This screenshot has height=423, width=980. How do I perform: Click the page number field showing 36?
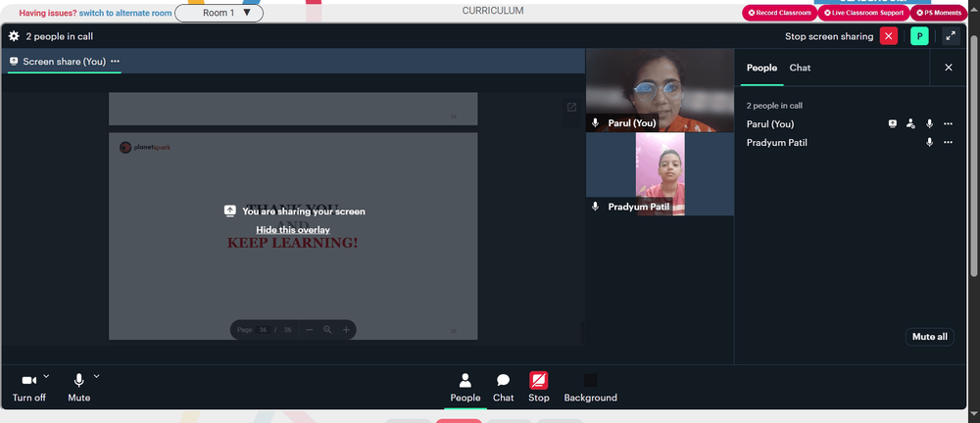point(263,330)
